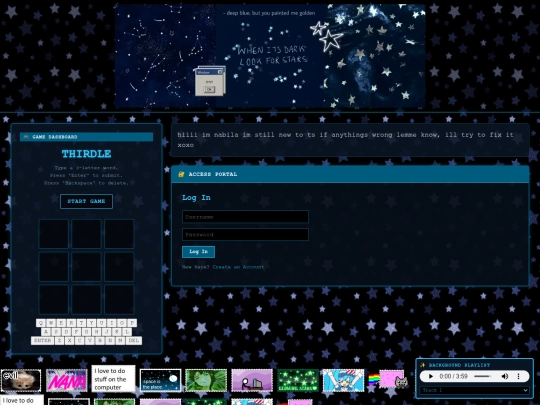Tap the D key on Thirdle keyboard

tap(66, 332)
